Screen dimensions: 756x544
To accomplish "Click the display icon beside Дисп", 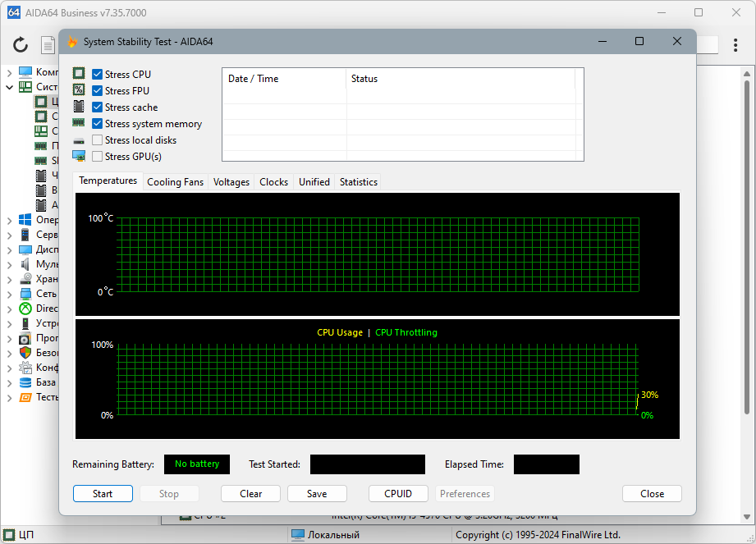I will click(x=25, y=249).
